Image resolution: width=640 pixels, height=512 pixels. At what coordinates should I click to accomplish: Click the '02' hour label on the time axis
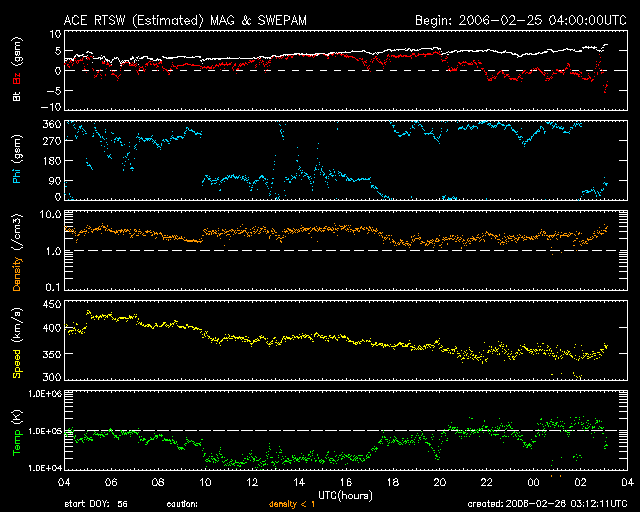(580, 482)
